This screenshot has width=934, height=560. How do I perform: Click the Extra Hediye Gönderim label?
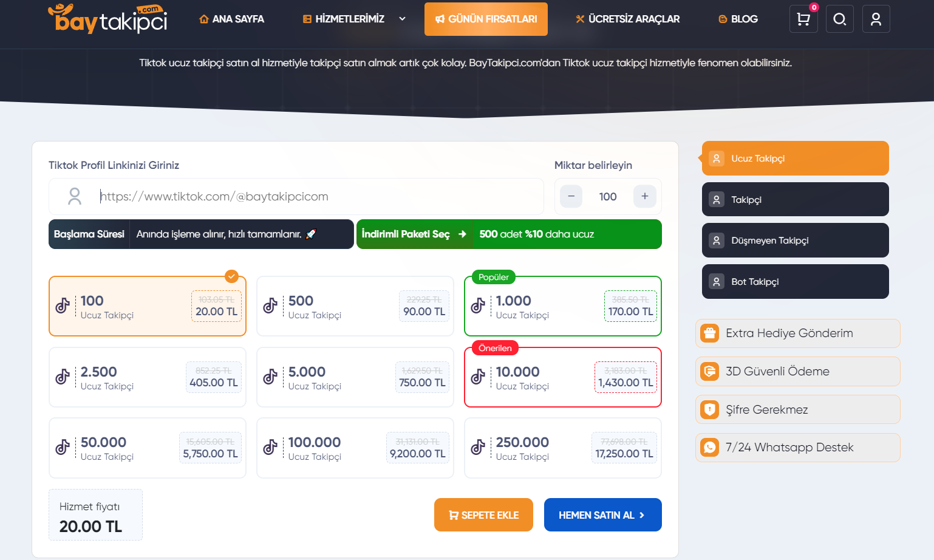789,333
